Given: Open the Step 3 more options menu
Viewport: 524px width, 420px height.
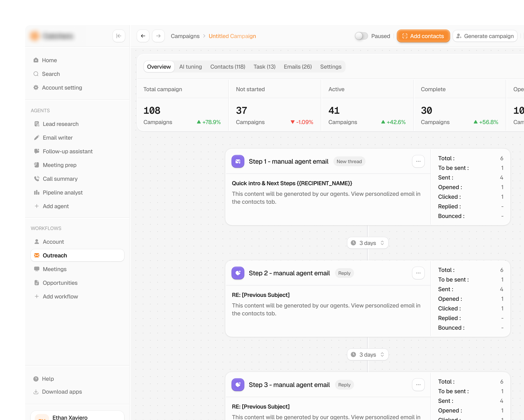Looking at the screenshot, I should pos(418,385).
